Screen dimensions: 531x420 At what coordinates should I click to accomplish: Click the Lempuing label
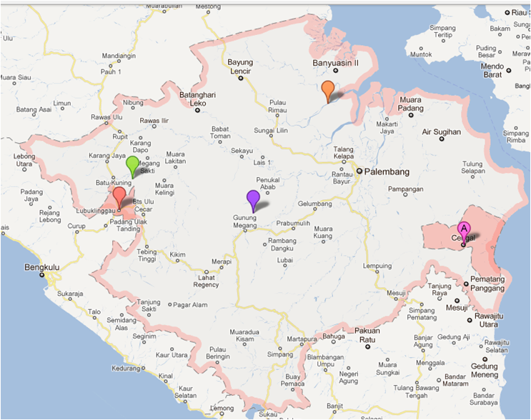pyautogui.click(x=377, y=266)
